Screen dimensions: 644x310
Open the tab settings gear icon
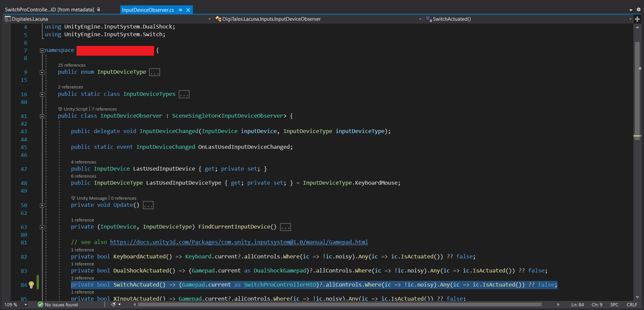click(x=638, y=10)
